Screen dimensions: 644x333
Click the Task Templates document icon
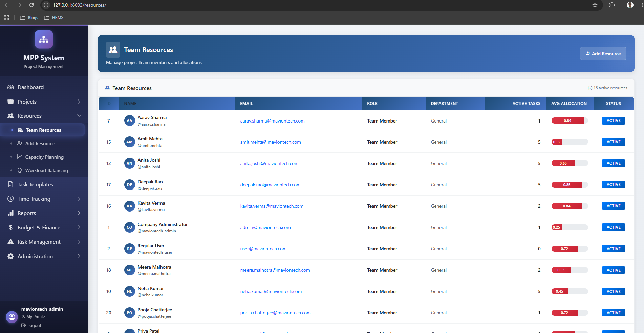click(10, 184)
